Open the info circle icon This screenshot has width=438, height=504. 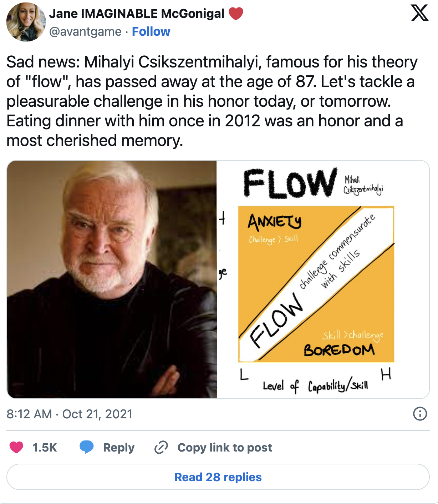coord(420,414)
